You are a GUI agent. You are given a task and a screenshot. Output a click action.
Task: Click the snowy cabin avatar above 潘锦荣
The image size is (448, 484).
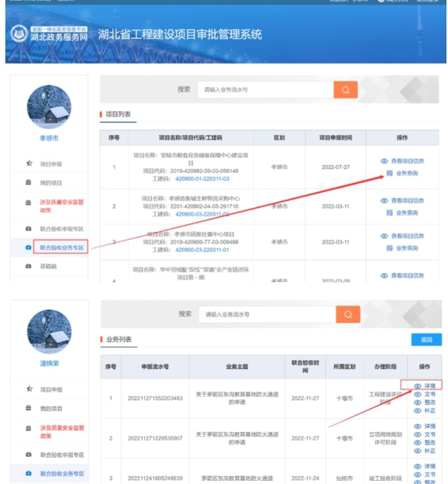click(49, 331)
